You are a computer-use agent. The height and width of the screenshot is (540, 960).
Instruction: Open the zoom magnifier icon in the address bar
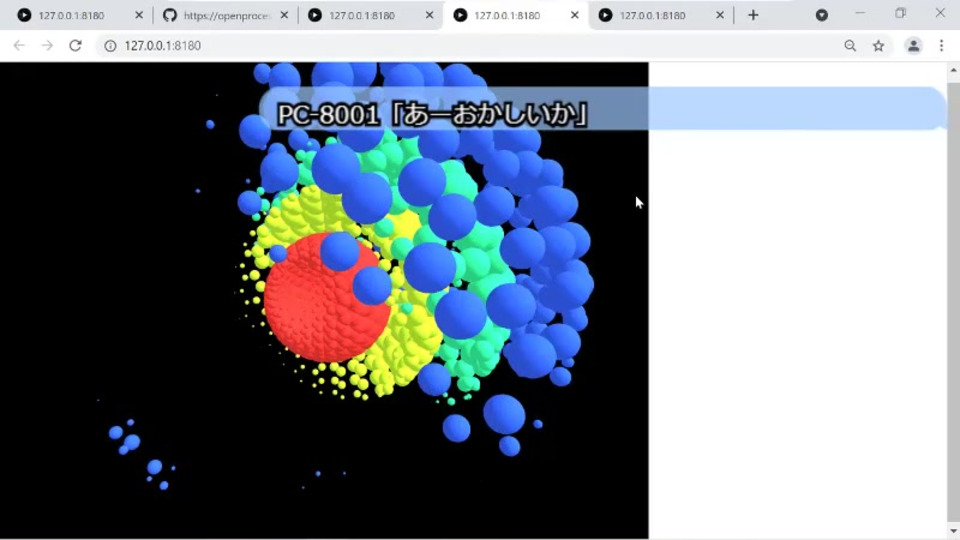[x=850, y=46]
